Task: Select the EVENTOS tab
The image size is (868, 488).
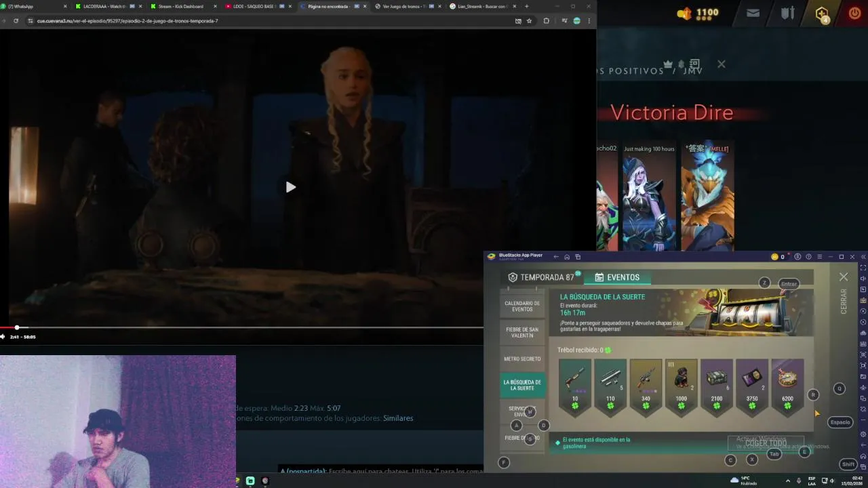Action: [617, 277]
